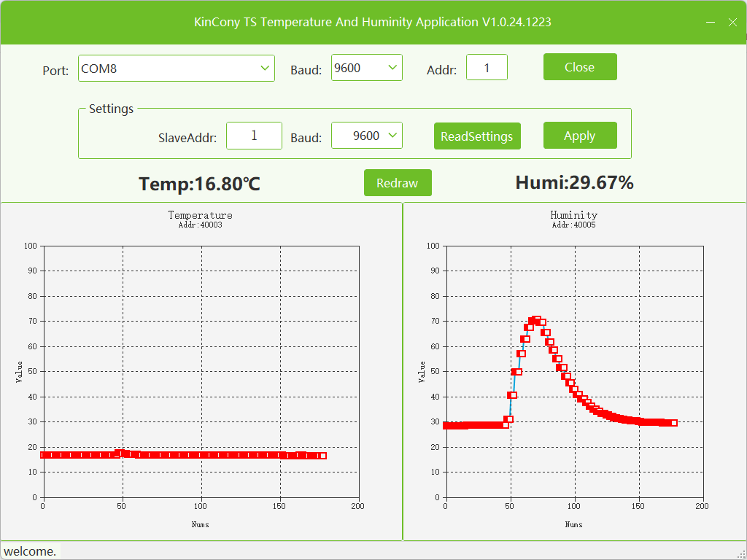Select the Huminity chart title
Image resolution: width=747 pixels, height=560 pixels.
[x=573, y=215]
